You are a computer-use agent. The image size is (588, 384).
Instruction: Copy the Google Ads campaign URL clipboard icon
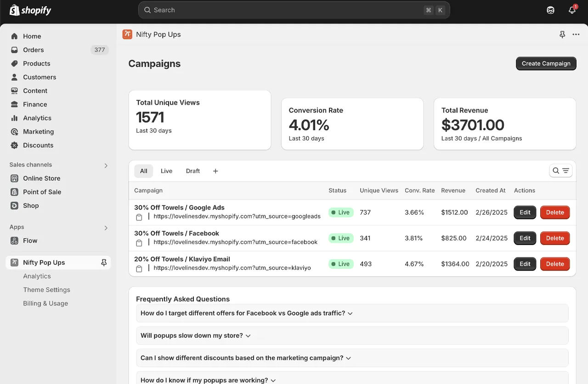tap(139, 217)
